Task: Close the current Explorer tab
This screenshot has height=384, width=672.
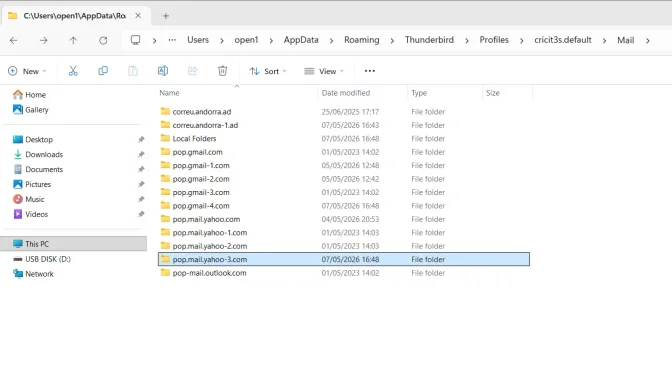Action: (x=138, y=15)
